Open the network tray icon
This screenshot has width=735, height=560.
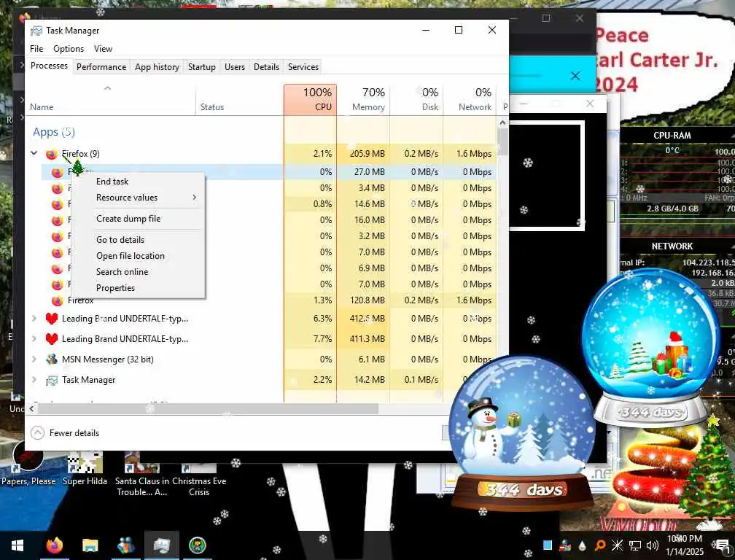[634, 545]
